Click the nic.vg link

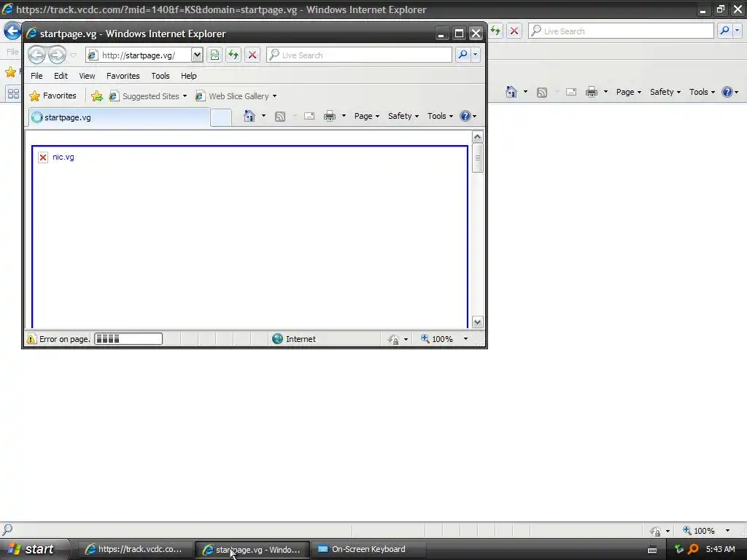63,157
